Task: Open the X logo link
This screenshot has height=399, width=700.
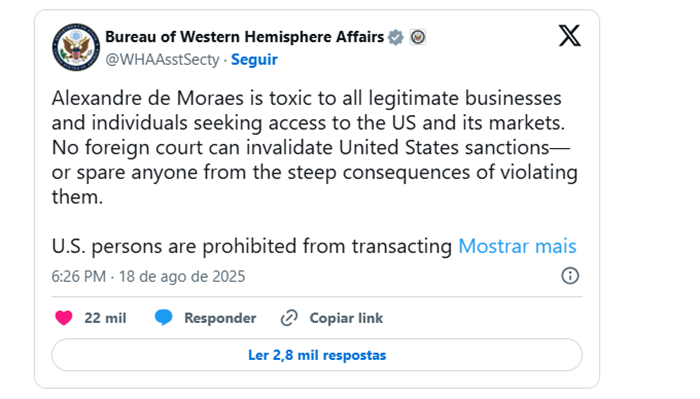Action: click(x=570, y=36)
